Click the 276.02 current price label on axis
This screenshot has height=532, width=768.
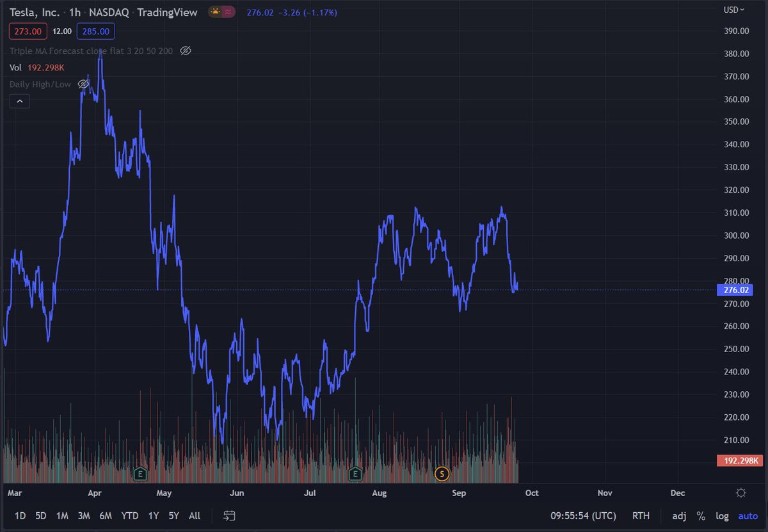point(735,290)
